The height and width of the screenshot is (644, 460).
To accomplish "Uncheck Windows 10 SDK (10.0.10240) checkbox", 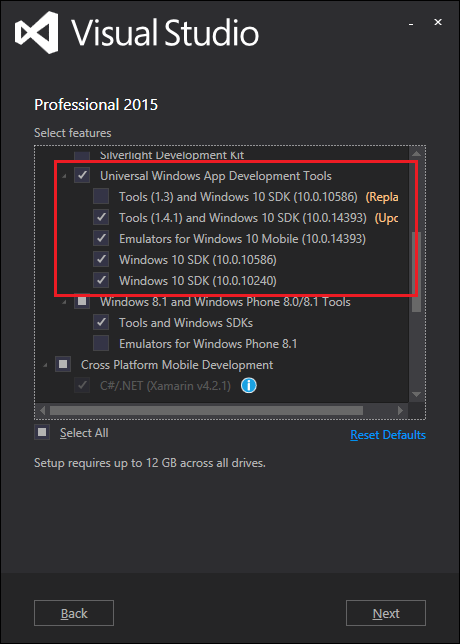I will point(101,280).
